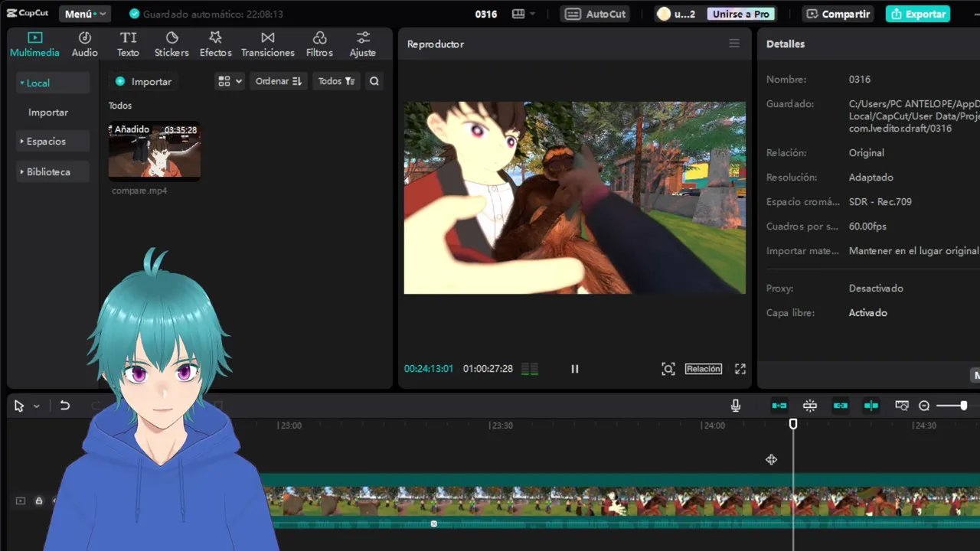Image resolution: width=980 pixels, height=551 pixels.
Task: Enter fullscreen preview mode
Action: [740, 369]
